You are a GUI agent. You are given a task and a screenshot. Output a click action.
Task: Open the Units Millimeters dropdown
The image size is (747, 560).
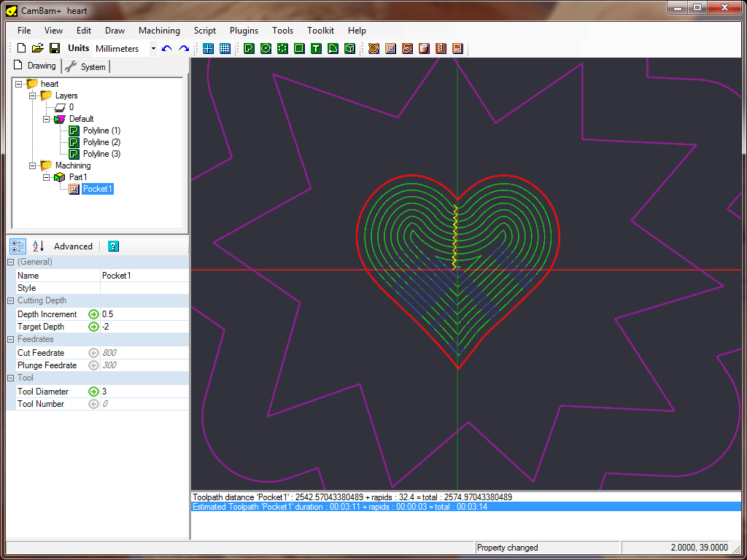[x=153, y=49]
